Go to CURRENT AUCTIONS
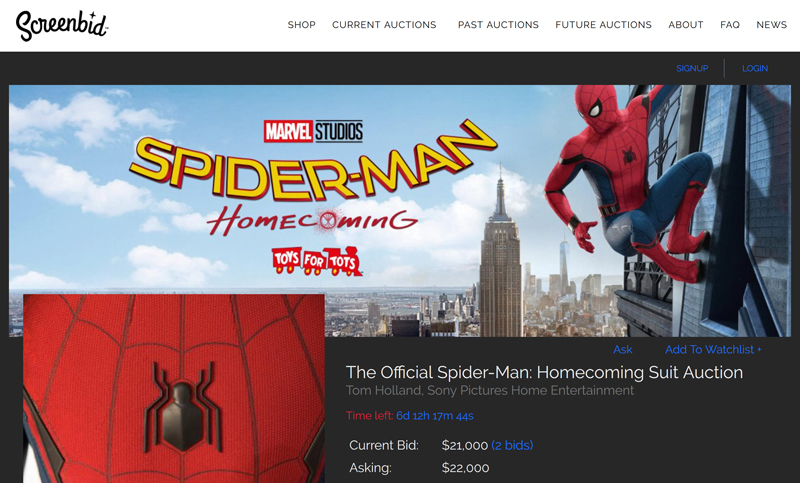The image size is (800, 483). point(384,24)
